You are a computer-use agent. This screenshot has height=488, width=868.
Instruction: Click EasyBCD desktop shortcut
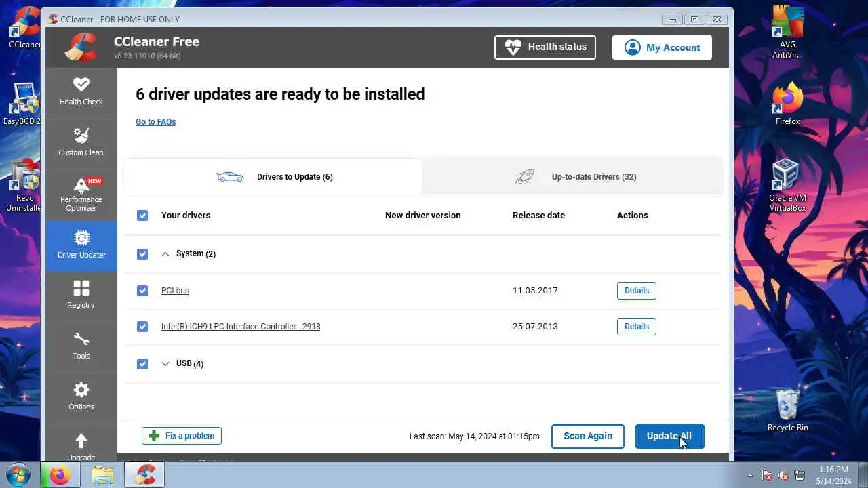(24, 105)
